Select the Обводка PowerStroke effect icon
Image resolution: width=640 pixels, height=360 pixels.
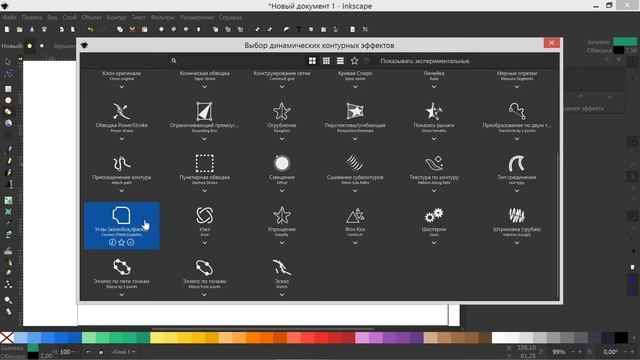(122, 111)
